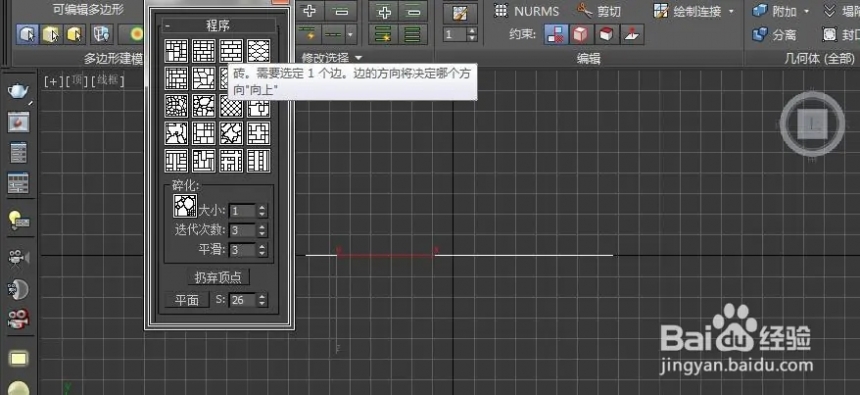Viewport: 860px width, 395px height.
Task: Enable normal constraint (fourth 约束 icon)
Action: click(x=632, y=35)
